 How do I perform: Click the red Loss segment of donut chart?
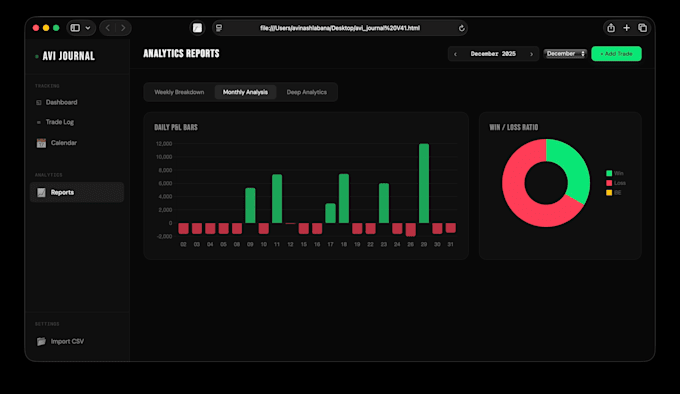click(518, 199)
